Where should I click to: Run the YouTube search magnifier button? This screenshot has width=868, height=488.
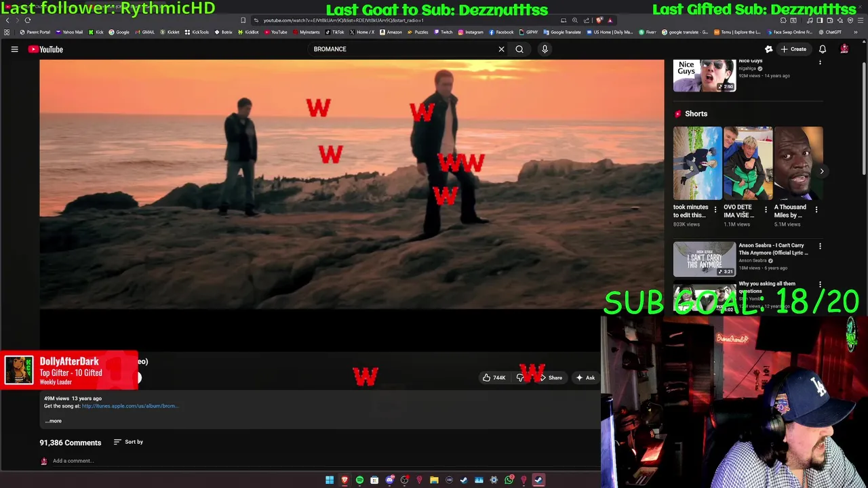coord(519,49)
